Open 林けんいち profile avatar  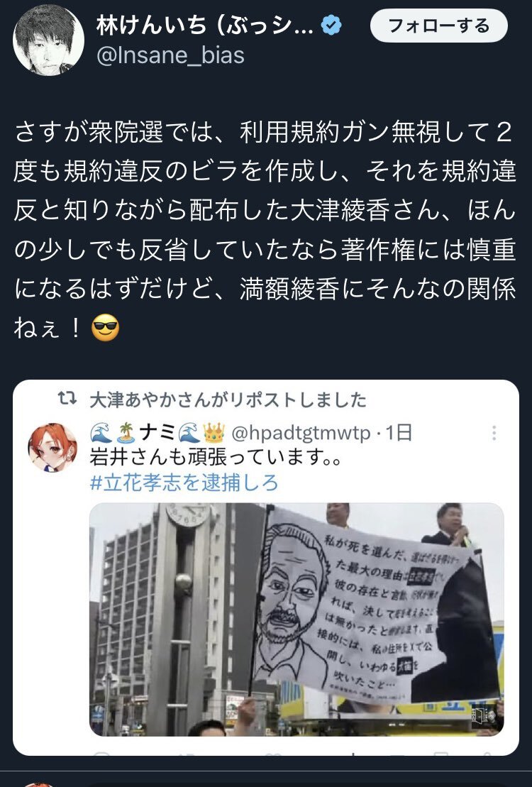point(48,40)
